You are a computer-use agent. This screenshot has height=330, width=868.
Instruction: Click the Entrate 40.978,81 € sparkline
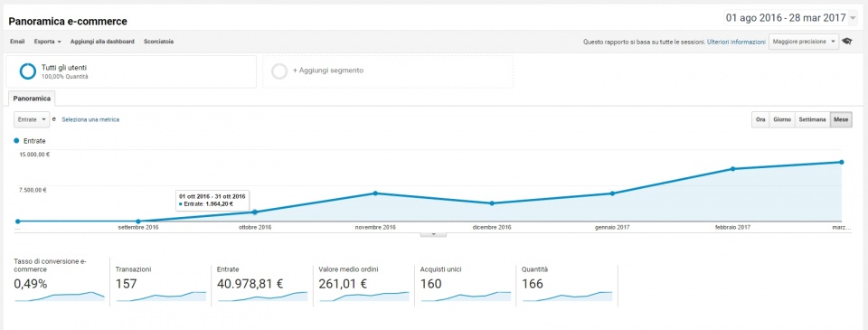coord(262,297)
